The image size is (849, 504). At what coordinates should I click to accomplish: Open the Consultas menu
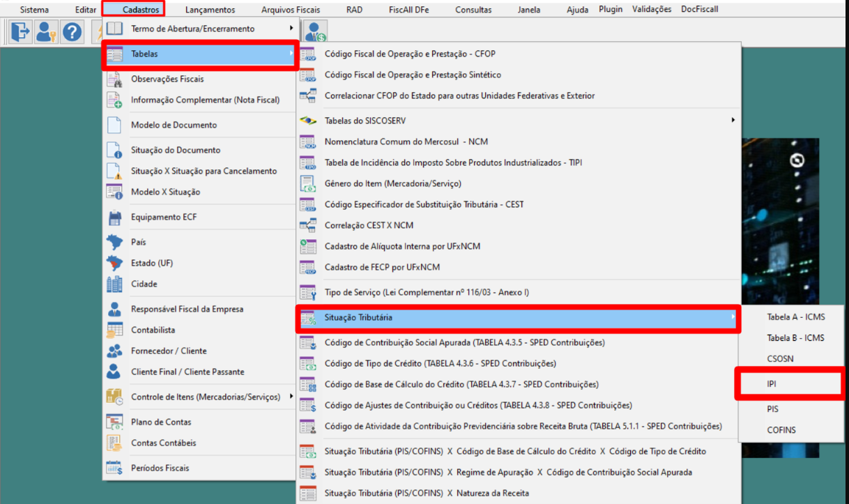click(474, 9)
